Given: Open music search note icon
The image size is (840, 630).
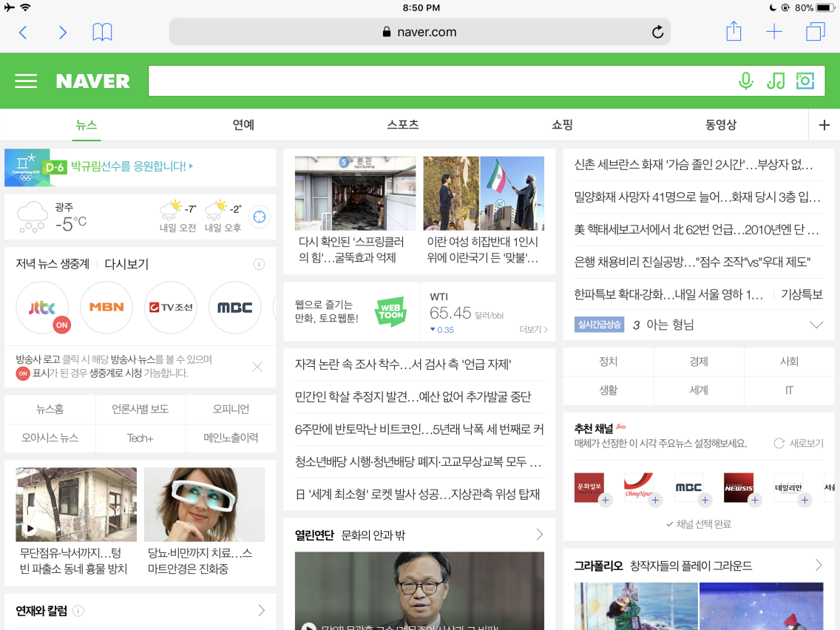Looking at the screenshot, I should [776, 81].
